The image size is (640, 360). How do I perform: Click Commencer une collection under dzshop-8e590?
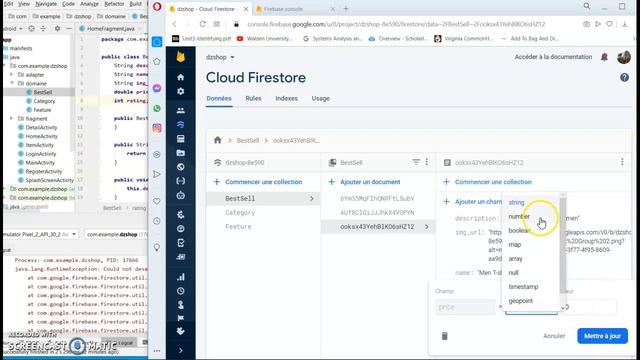point(258,182)
